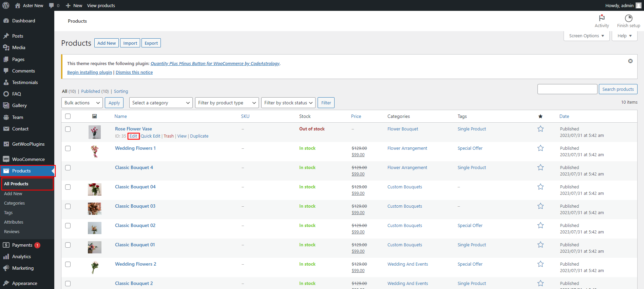644x289 pixels.
Task: Open the Appearance sidebar menu
Action: tap(27, 283)
